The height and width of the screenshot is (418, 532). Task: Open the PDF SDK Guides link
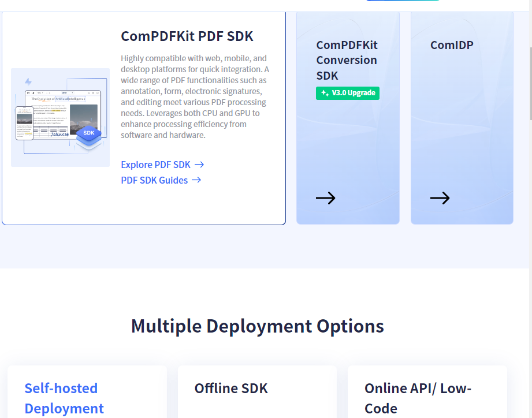pos(161,180)
